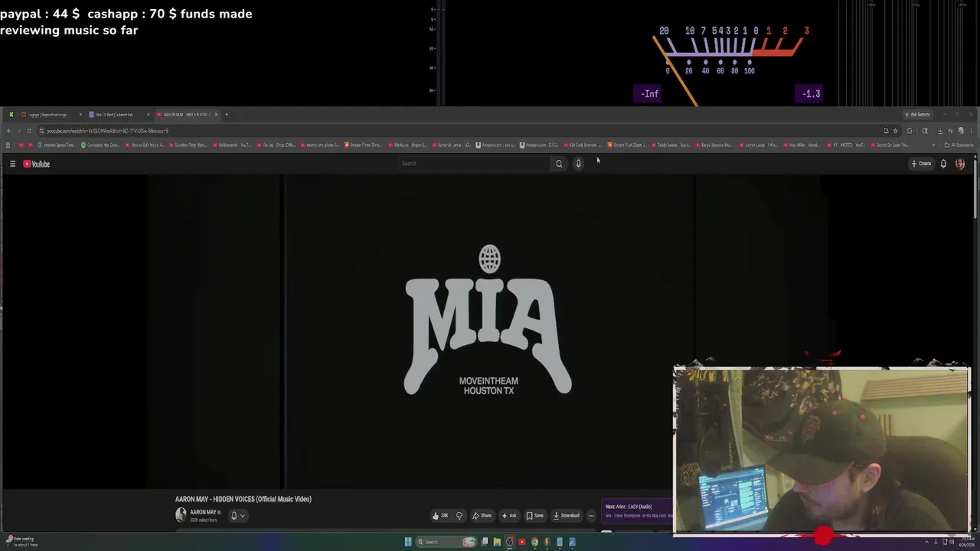
Task: Reload the current page
Action: [x=29, y=131]
